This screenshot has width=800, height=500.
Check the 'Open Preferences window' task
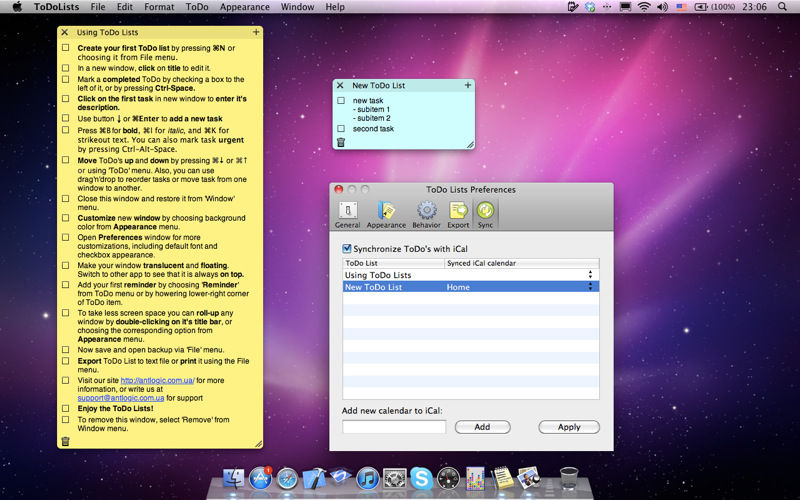tap(66, 237)
